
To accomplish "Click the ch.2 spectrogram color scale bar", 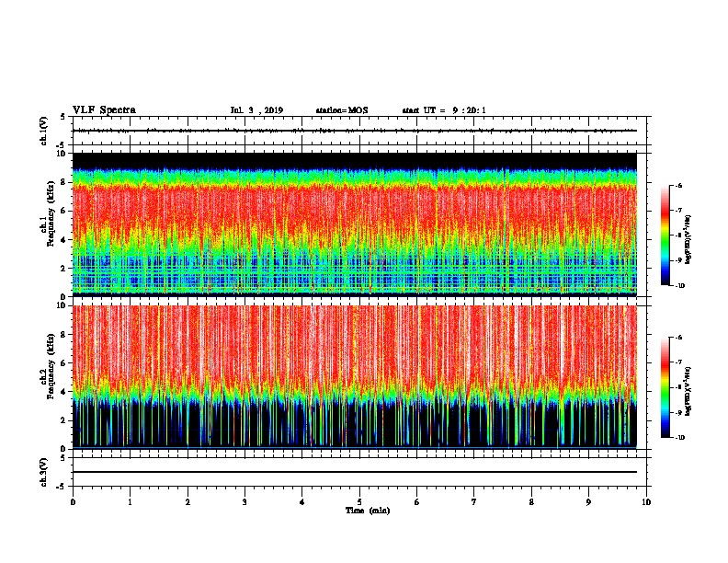I will (x=665, y=387).
